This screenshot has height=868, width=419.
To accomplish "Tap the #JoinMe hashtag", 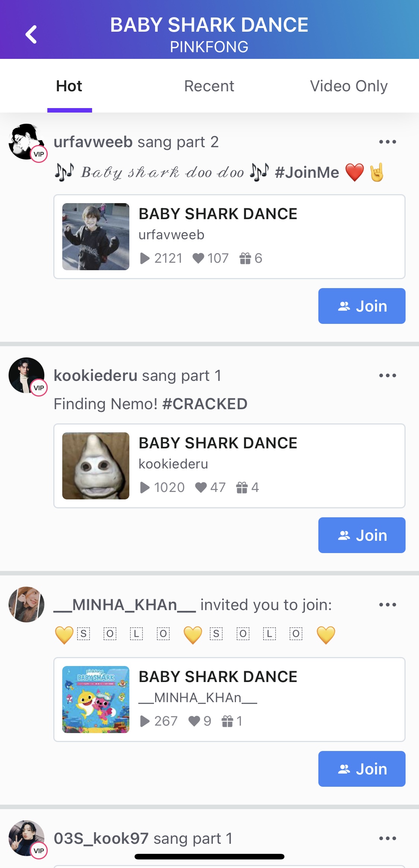I will (307, 173).
